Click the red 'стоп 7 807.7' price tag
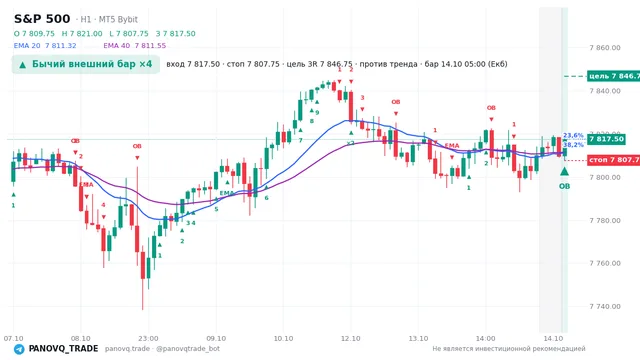 tap(613, 160)
